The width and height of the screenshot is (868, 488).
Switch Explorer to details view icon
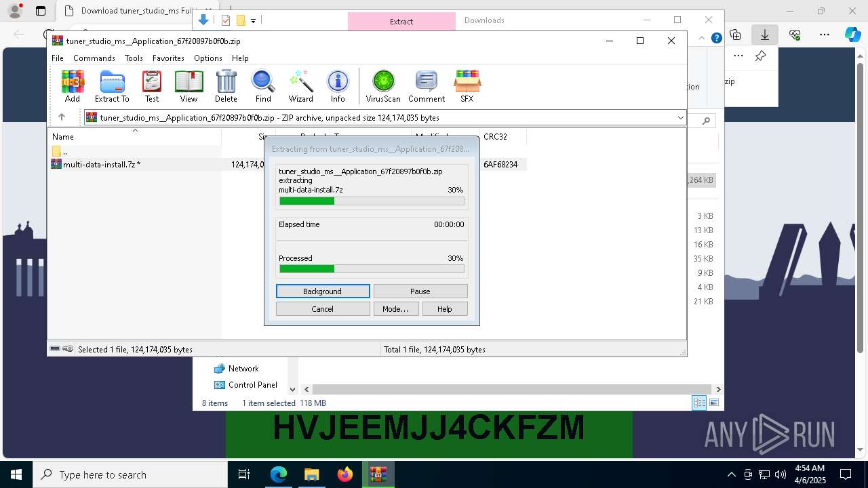point(699,403)
